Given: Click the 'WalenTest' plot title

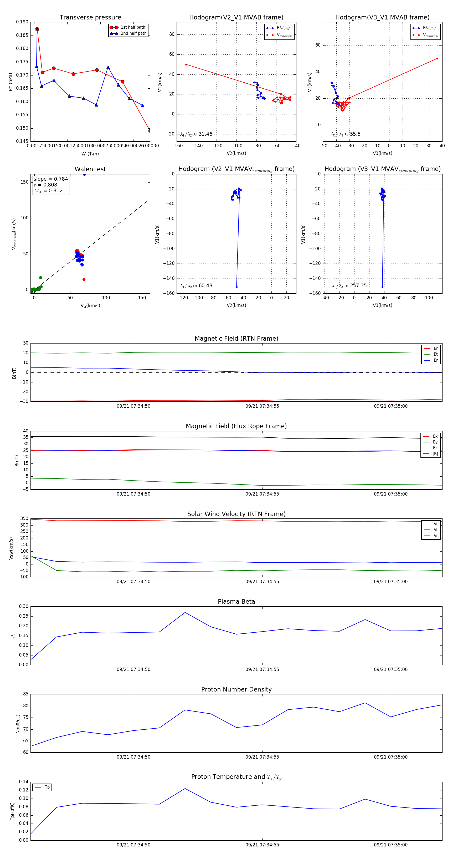Looking at the screenshot, I should pos(90,169).
